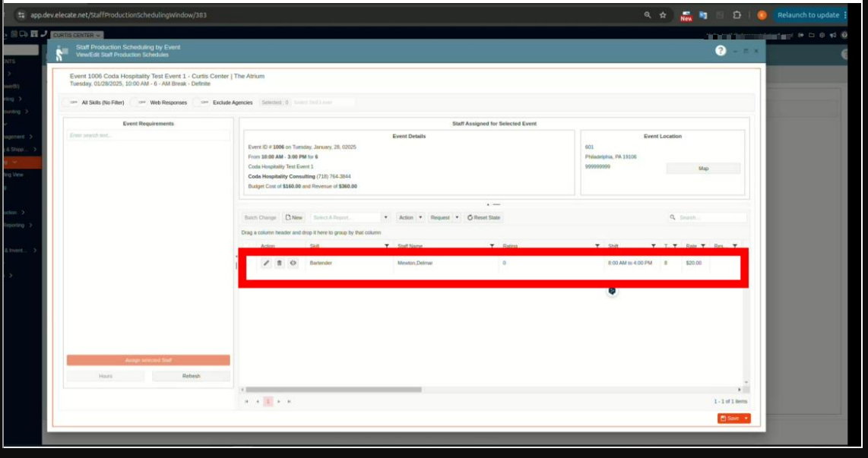This screenshot has width=868, height=458.
Task: Expand the Action dropdown menu
Action: [410, 217]
